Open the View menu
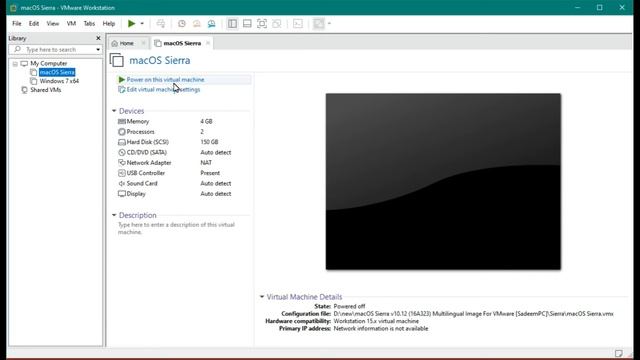Viewport: 640px width, 360px height. (x=53, y=24)
